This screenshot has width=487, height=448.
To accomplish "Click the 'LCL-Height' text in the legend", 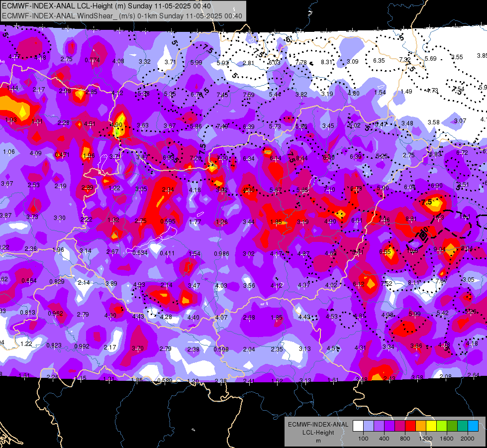I will [318, 433].
